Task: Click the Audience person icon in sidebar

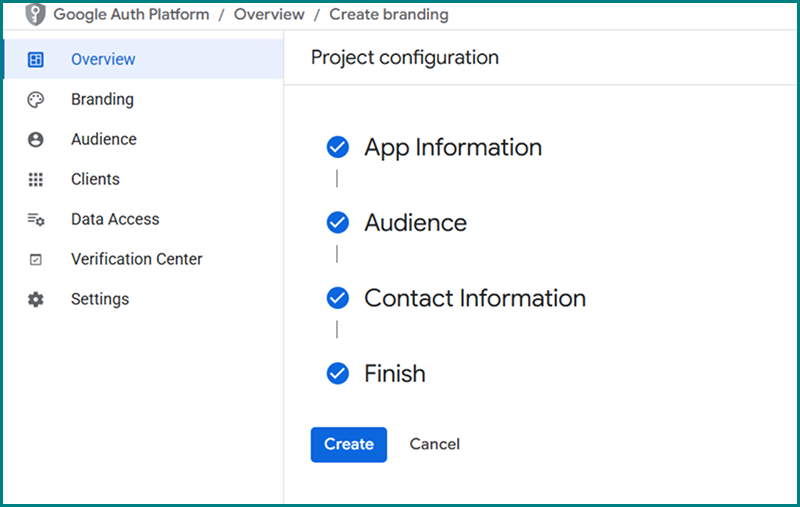Action: point(36,140)
